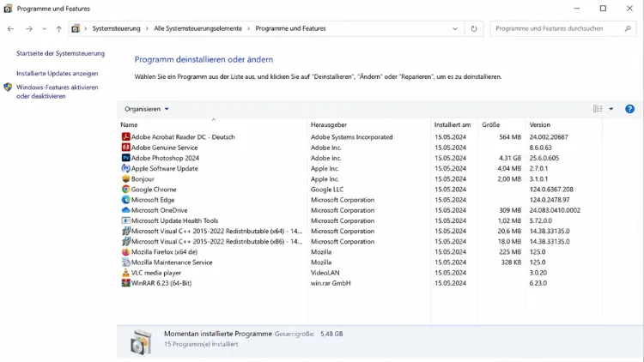Image resolution: width=644 pixels, height=362 pixels.
Task: Expand the address bar history dropdown
Action: 455,28
